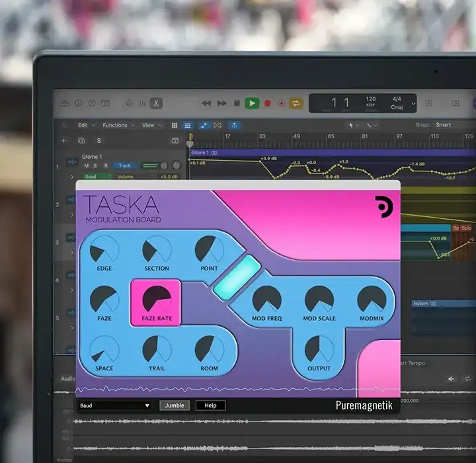The width and height of the screenshot is (476, 463).
Task: Stop playback
Action: click(x=237, y=104)
